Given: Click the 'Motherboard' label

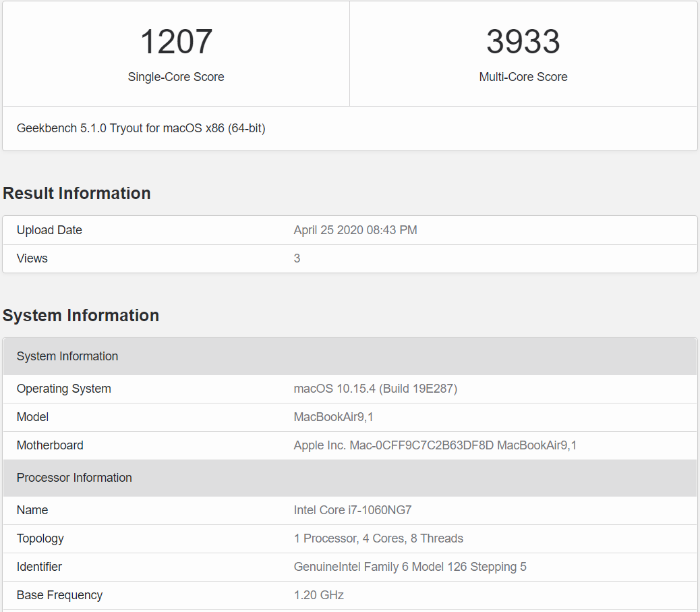Looking at the screenshot, I should [x=50, y=445].
